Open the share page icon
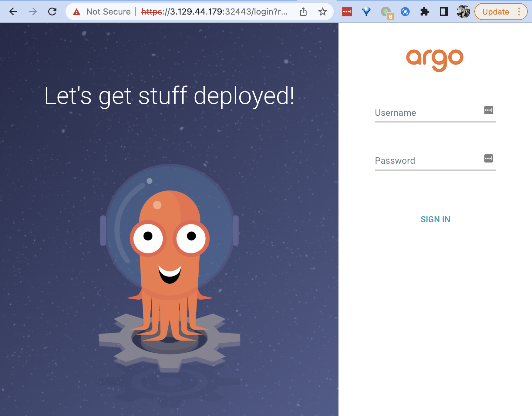This screenshot has height=416, width=532. (303, 12)
